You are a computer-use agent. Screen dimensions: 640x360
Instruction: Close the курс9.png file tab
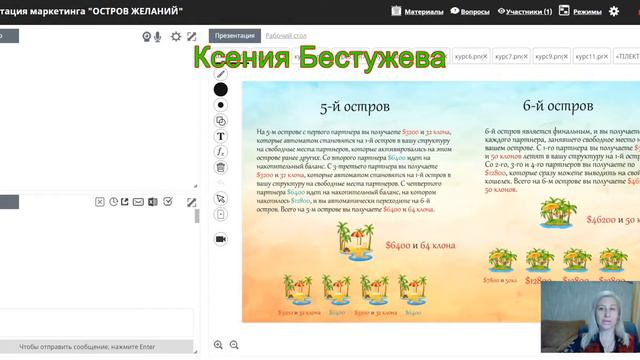pyautogui.click(x=565, y=56)
